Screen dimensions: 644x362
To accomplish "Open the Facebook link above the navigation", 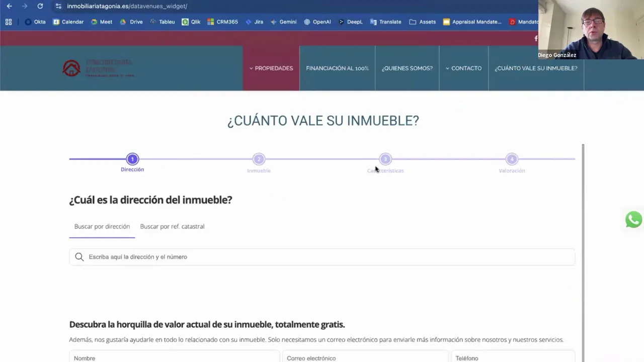I will (x=536, y=38).
